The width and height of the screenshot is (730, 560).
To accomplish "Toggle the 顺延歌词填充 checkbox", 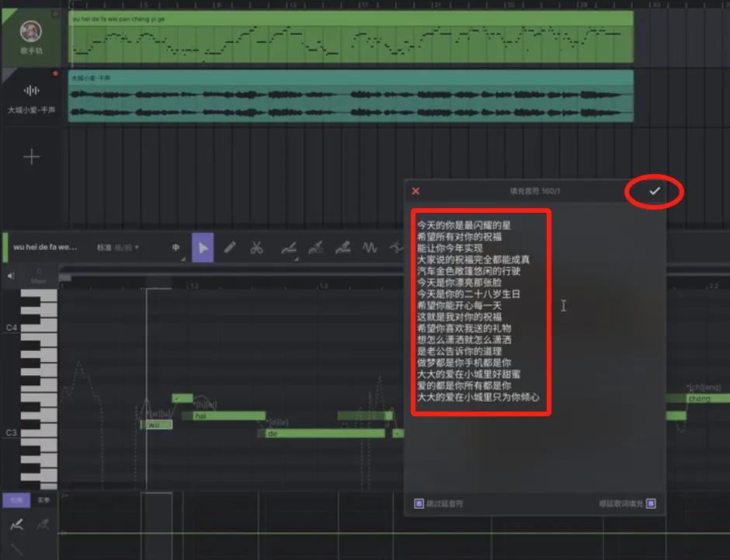I will 651,503.
